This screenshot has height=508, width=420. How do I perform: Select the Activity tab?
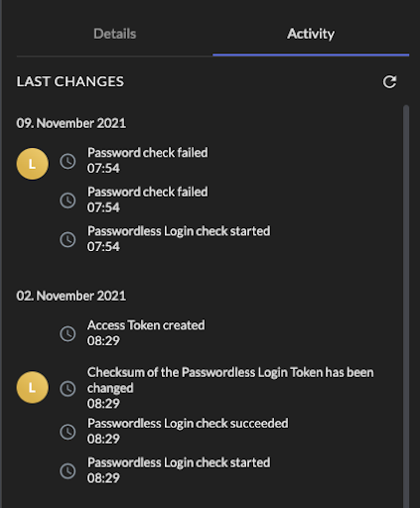click(x=311, y=34)
